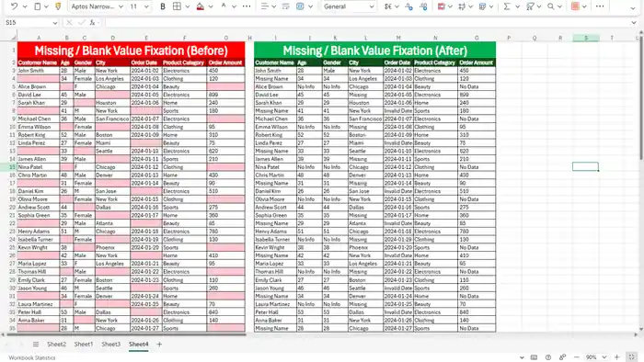Click Decrease Decimal icon
The width and height of the screenshot is (644, 362).
tap(408, 6)
